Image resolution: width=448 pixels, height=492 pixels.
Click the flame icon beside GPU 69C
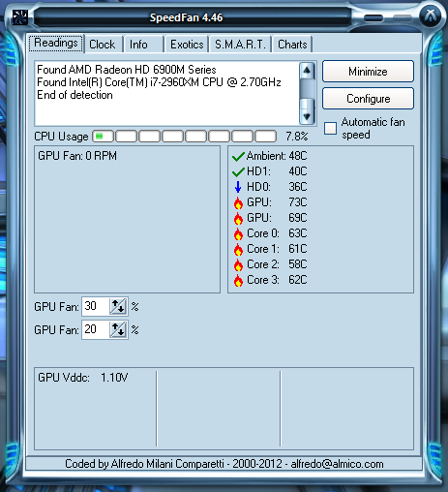[238, 218]
